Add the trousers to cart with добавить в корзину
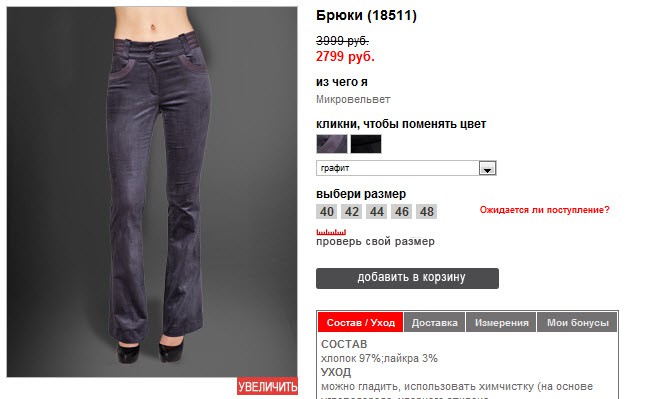The height and width of the screenshot is (399, 655). click(x=407, y=278)
